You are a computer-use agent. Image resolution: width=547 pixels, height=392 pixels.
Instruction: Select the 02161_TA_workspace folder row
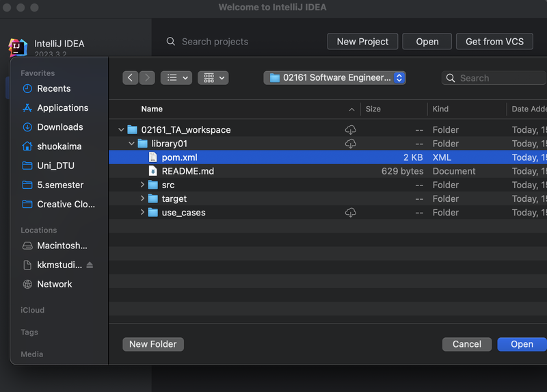click(328, 130)
